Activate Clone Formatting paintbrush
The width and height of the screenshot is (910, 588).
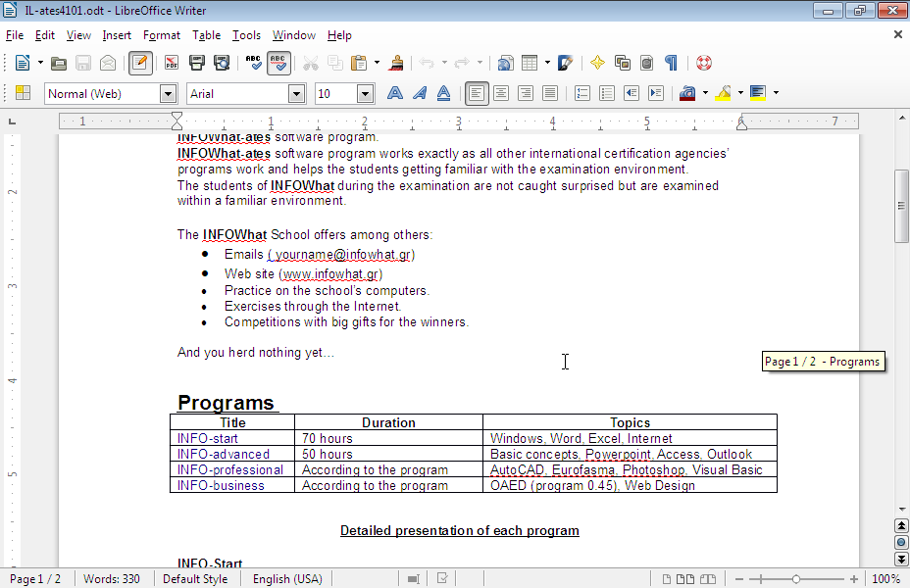tap(397, 63)
